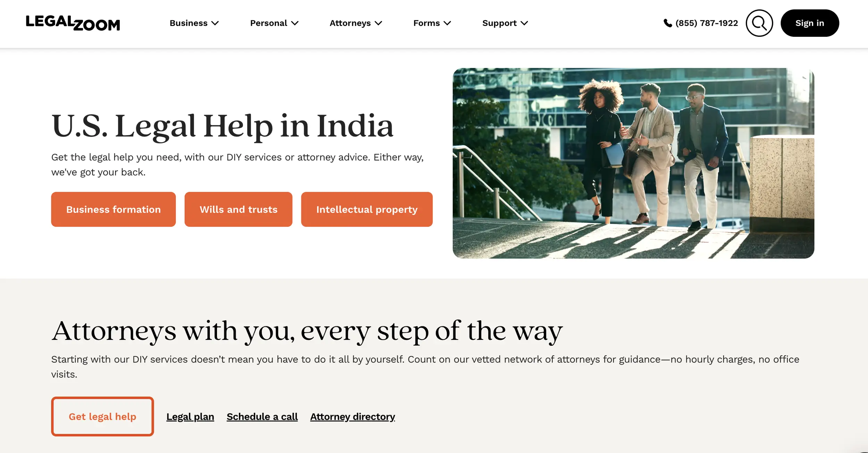Expand the Attorneys menu chevron
Screen dimensions: 868x453
tap(378, 23)
